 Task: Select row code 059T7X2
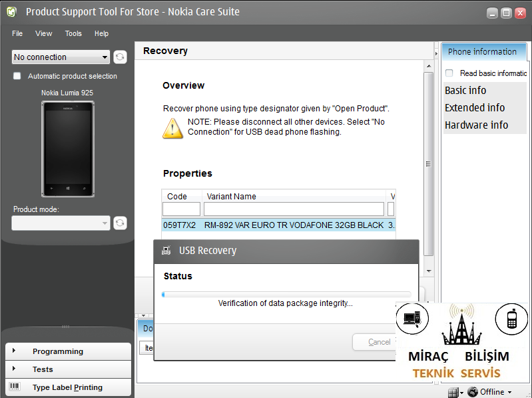point(180,225)
